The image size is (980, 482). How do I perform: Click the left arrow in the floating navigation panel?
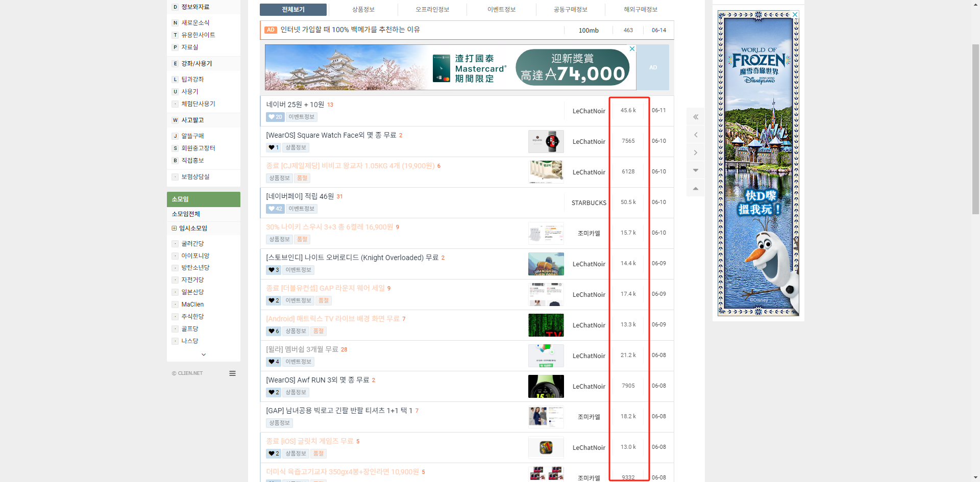coord(695,134)
